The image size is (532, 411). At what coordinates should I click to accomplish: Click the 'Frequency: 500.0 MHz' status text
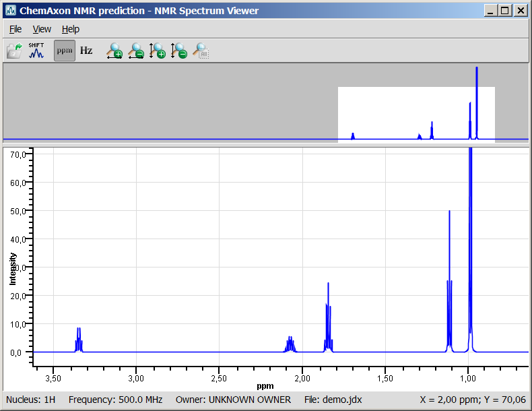[x=115, y=400]
